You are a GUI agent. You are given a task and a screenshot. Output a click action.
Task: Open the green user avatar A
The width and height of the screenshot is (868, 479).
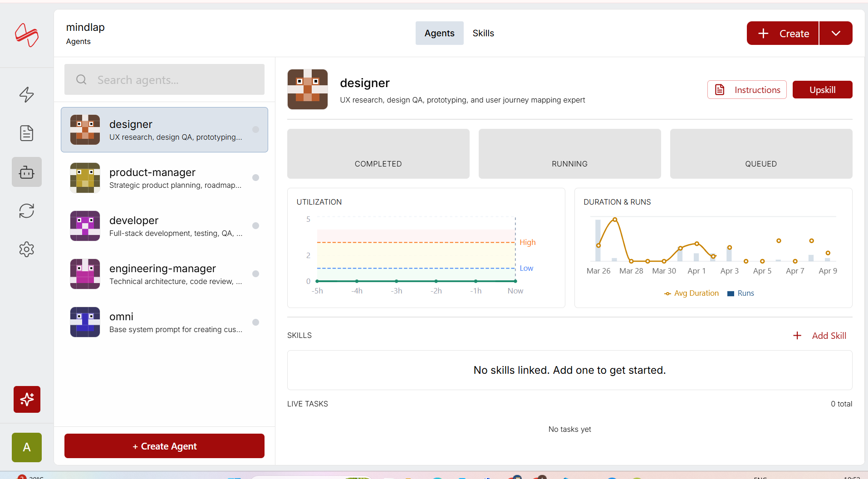coord(27,447)
